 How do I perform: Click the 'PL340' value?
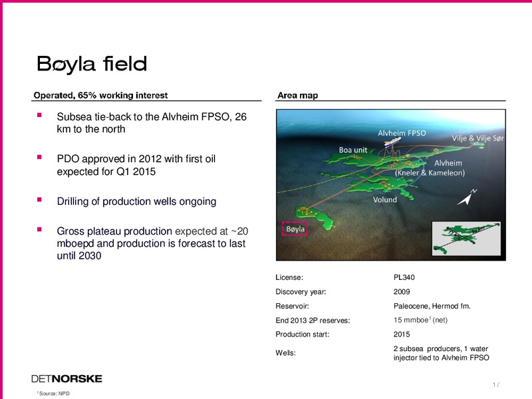click(404, 277)
